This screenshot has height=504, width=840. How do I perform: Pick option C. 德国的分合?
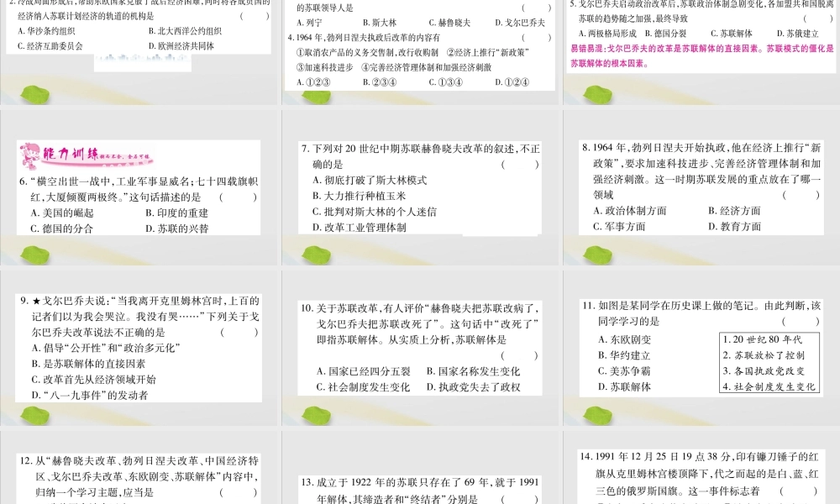coord(61,228)
